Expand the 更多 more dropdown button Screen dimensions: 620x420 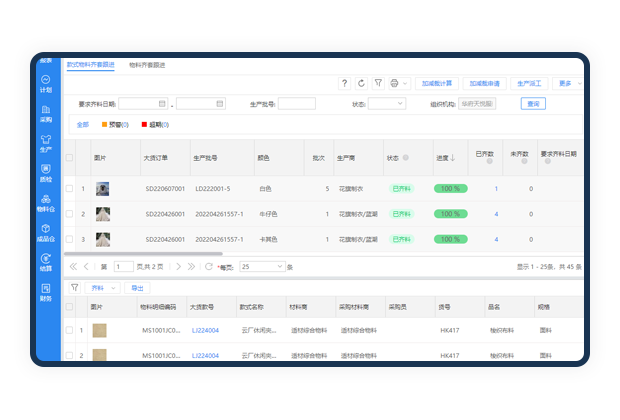569,83
